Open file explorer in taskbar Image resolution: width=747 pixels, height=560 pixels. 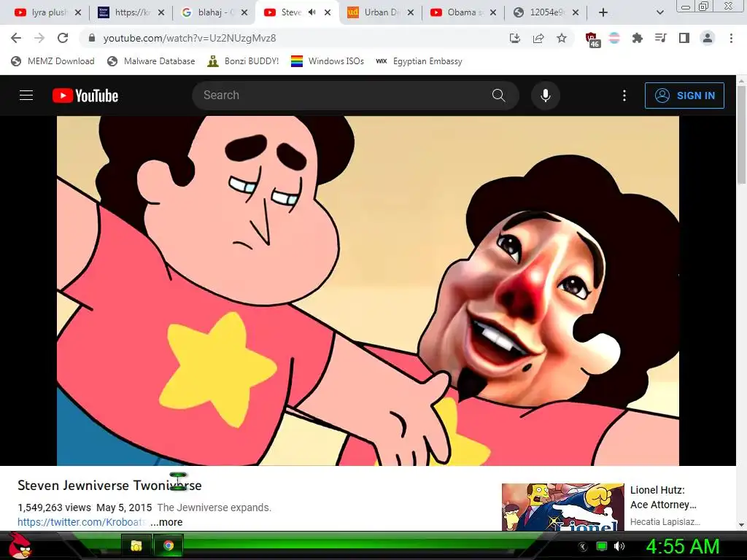point(136,545)
